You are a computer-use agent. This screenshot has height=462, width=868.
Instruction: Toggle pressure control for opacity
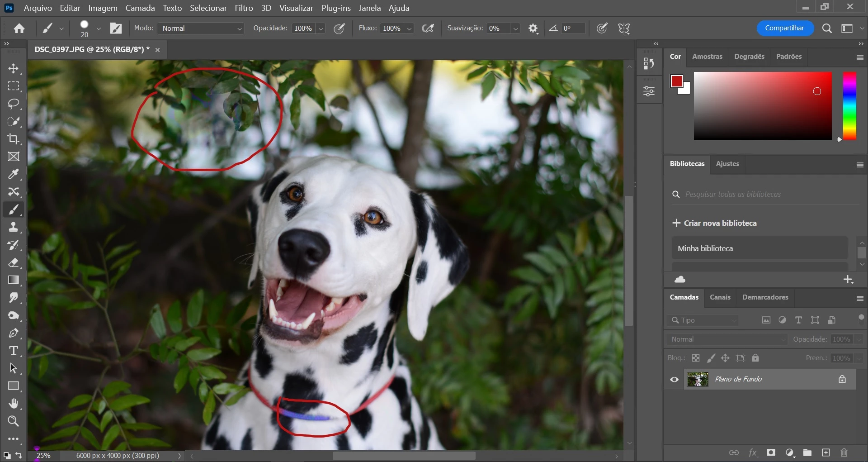pyautogui.click(x=339, y=29)
